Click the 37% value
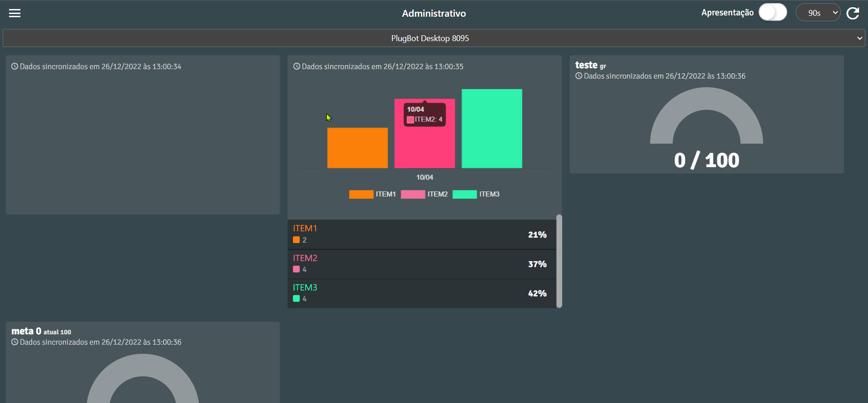868x403 pixels. coord(537,264)
